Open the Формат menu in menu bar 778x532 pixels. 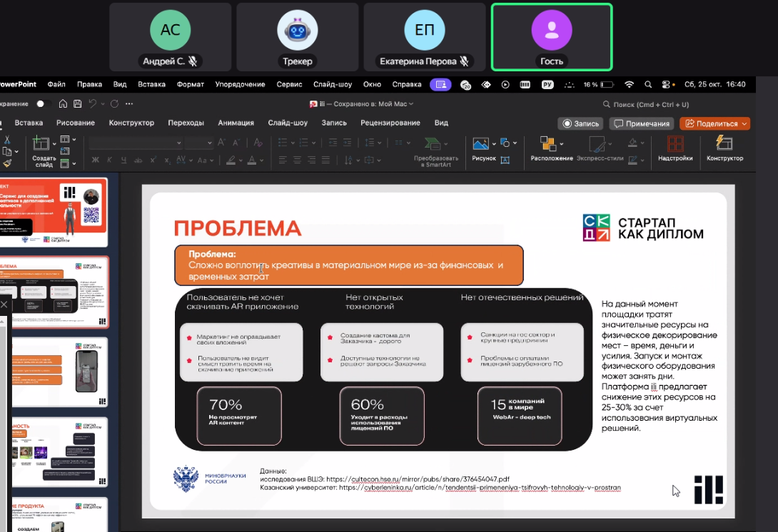(x=190, y=84)
